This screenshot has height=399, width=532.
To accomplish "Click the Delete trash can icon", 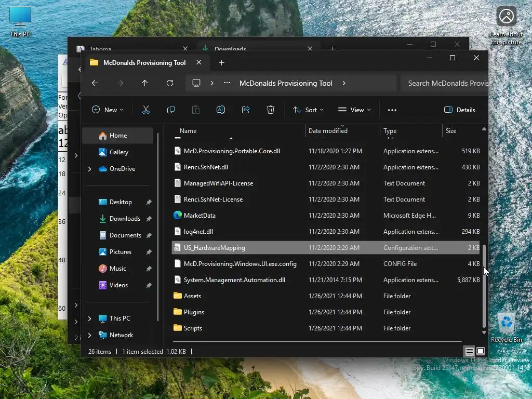I will pos(270,110).
